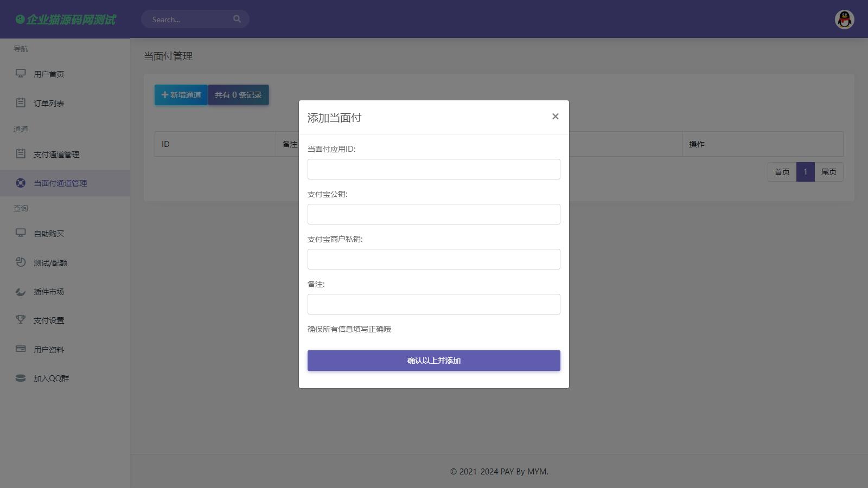Open 支付通道管理 in the sidebar
This screenshot has width=868, height=488.
coord(56,155)
